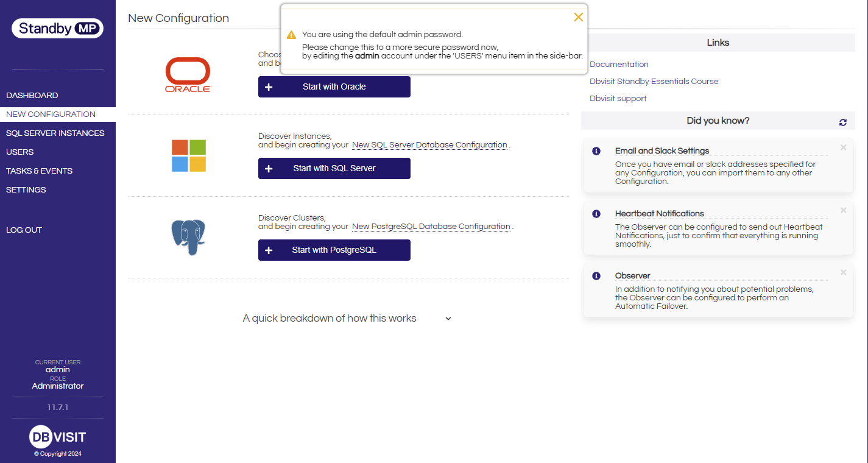Refresh the Did you know tips
This screenshot has height=463, width=868.
point(843,122)
